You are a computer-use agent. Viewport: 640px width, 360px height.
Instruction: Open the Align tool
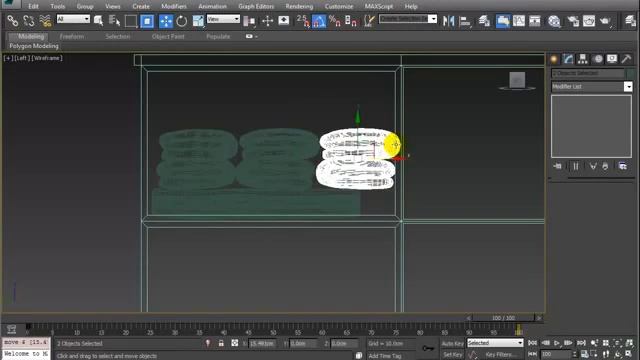click(465, 21)
